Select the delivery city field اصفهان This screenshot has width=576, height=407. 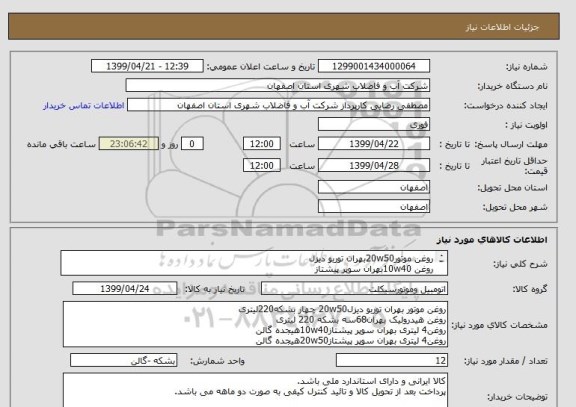click(374, 206)
